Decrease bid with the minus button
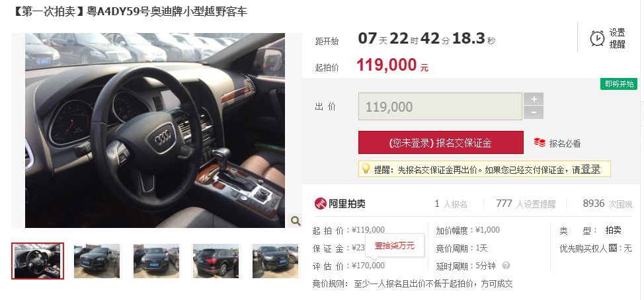 534,112
